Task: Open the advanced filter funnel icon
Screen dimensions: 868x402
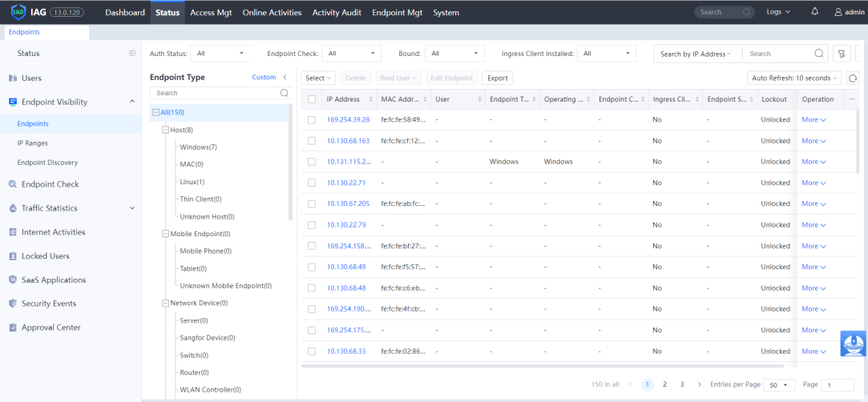Action: [842, 54]
